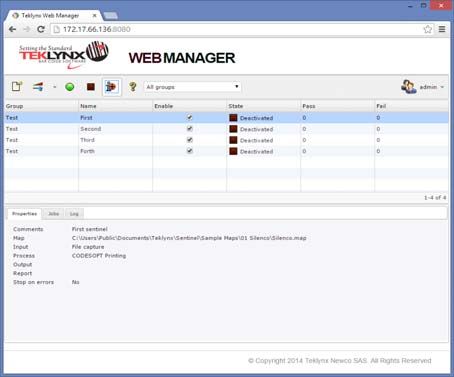Select the Teklynx Web Manager browser tab

point(53,15)
